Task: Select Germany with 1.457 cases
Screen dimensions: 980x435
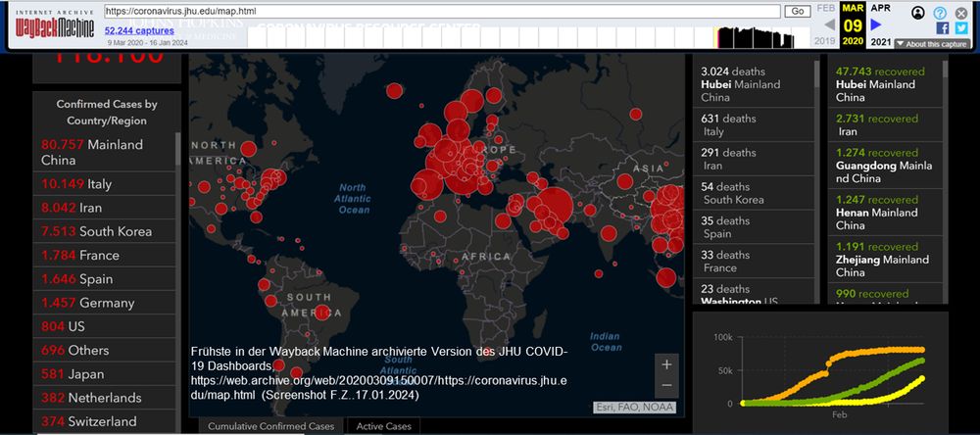Action: tap(105, 303)
